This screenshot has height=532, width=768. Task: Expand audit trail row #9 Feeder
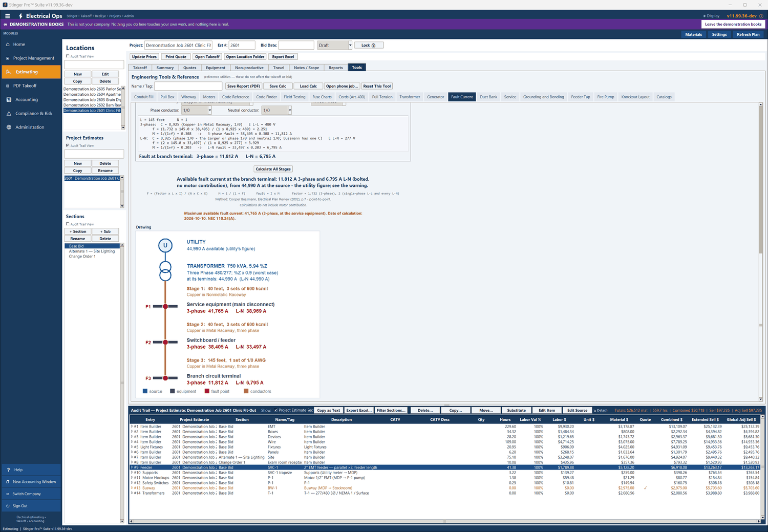pos(132,467)
